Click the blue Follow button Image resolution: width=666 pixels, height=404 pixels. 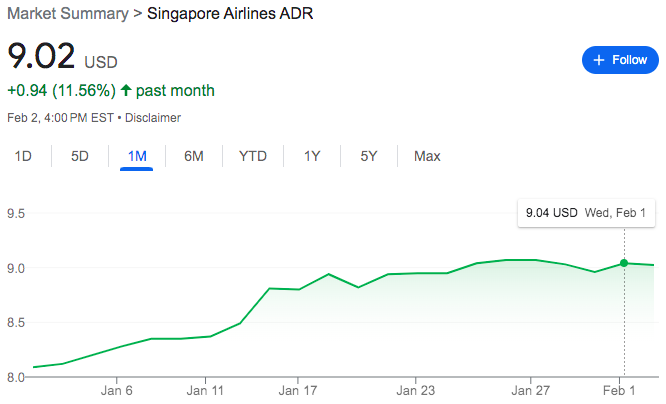pos(620,60)
